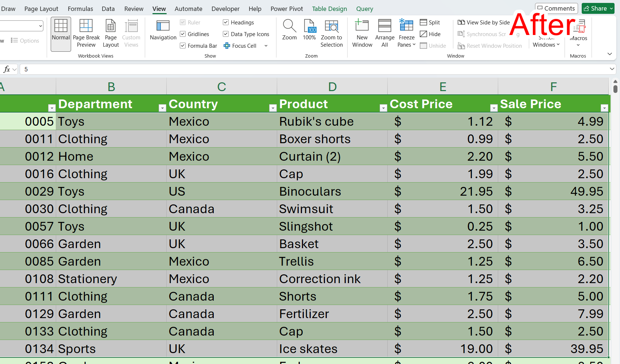Open the Query tab
The image size is (620, 364).
[x=364, y=9]
